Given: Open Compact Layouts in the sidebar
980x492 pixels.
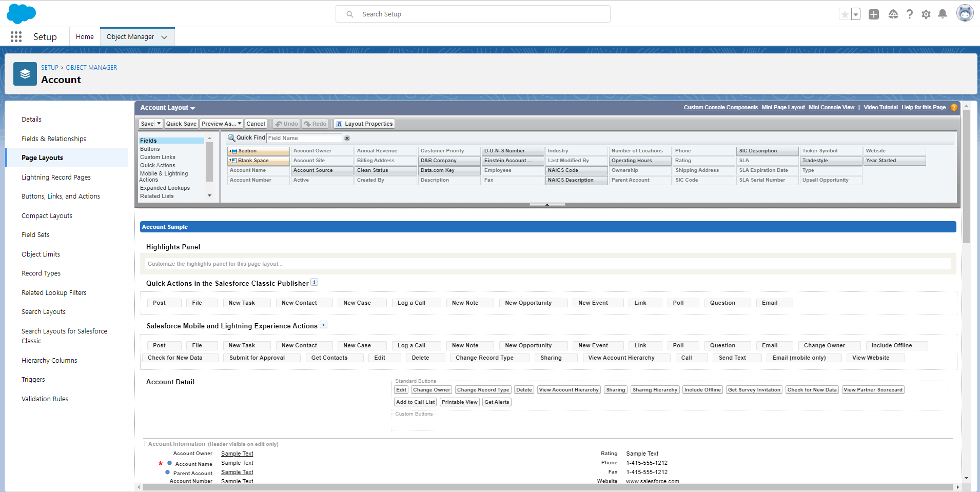Looking at the screenshot, I should click(x=47, y=216).
